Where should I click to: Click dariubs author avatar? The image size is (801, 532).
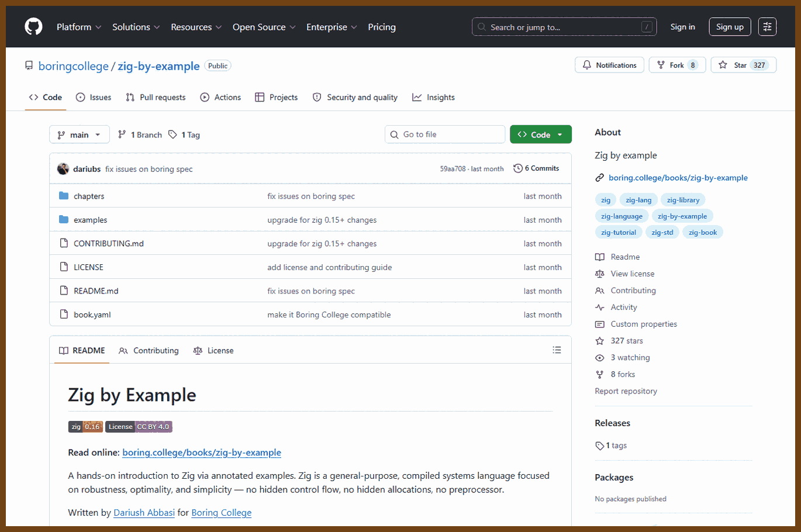[63, 169]
